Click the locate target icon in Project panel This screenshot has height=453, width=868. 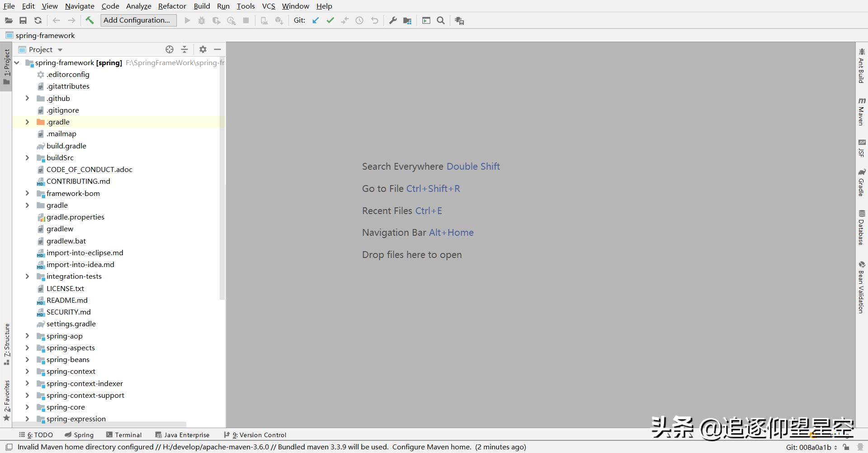tap(170, 49)
